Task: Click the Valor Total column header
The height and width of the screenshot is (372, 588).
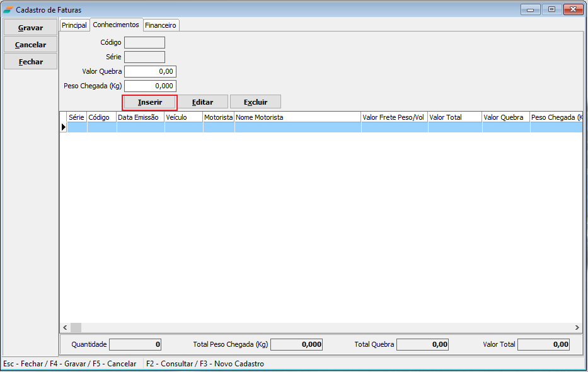Action: click(x=454, y=117)
